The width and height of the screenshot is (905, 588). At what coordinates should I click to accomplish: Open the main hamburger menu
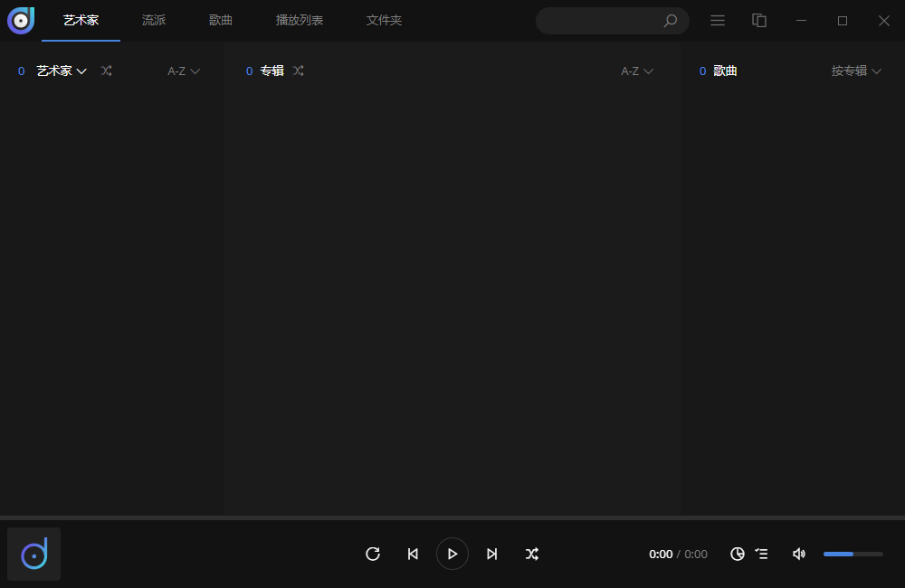coord(718,20)
